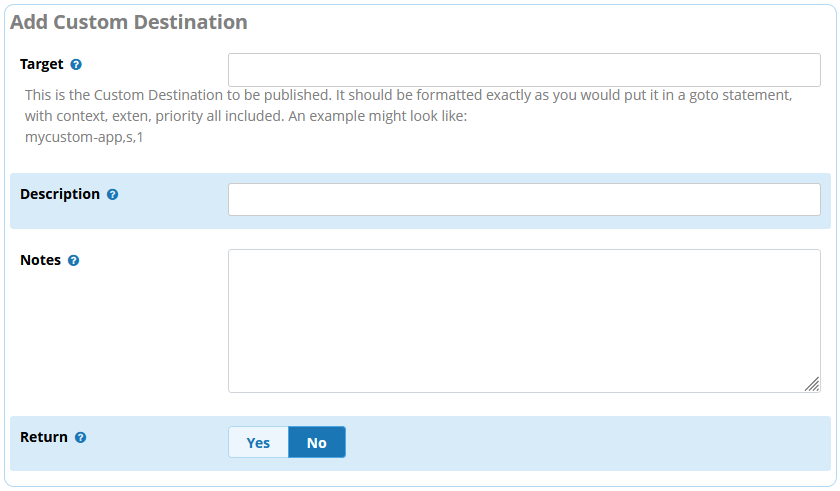Click the Description help question-mark icon
Image resolution: width=840 pixels, height=491 pixels.
point(112,194)
